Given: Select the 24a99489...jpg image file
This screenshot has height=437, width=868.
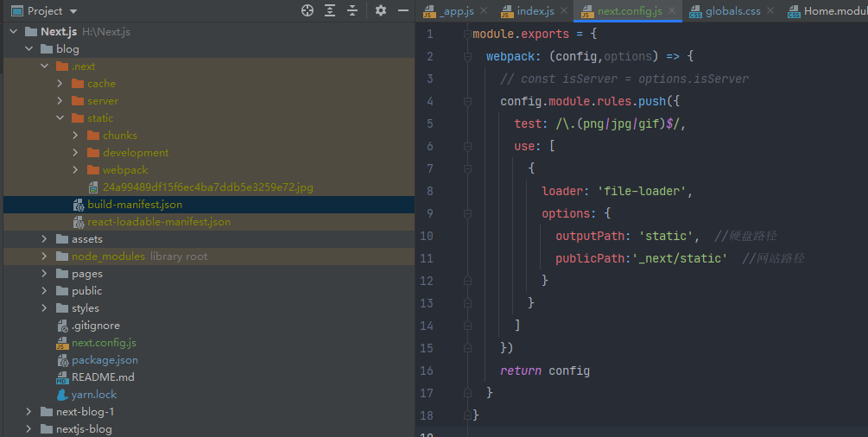Looking at the screenshot, I should tap(207, 187).
